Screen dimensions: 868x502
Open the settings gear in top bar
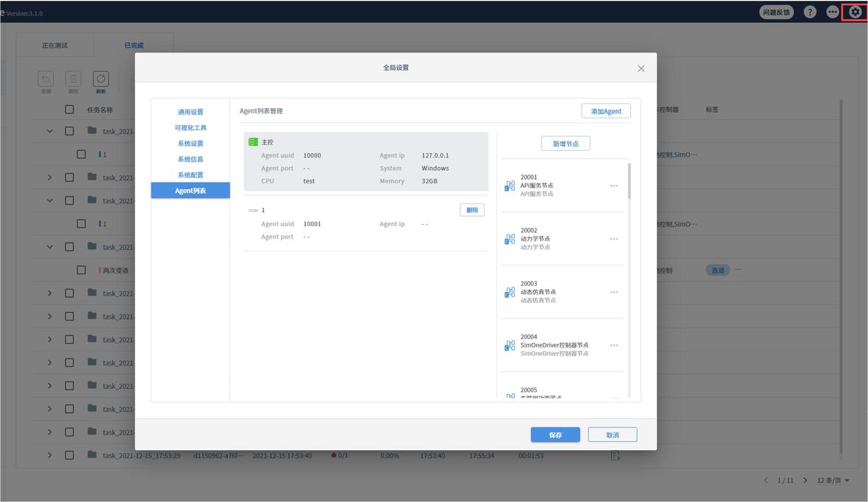click(x=855, y=12)
